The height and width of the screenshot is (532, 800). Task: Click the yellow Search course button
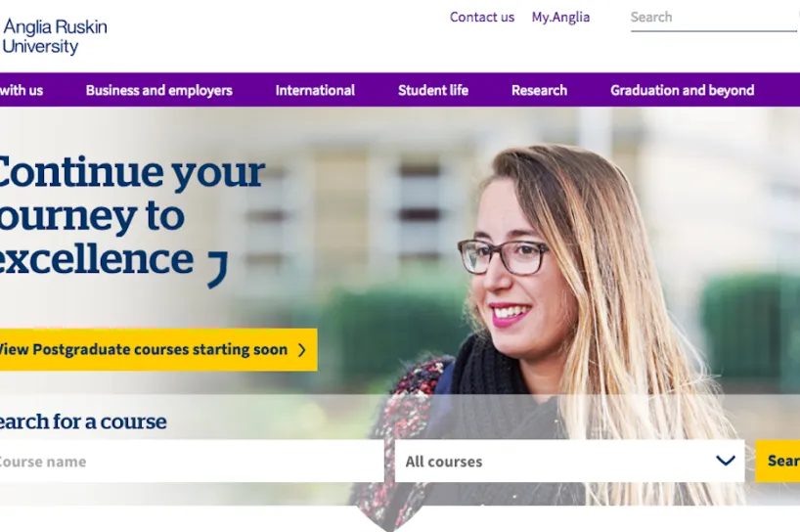point(778,462)
